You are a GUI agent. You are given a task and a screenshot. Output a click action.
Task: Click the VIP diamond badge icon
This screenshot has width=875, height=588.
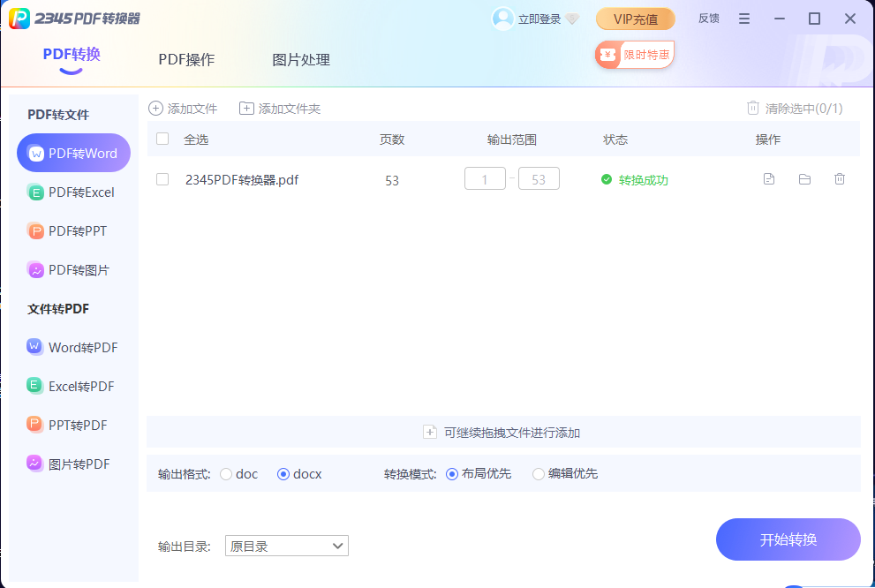[572, 19]
